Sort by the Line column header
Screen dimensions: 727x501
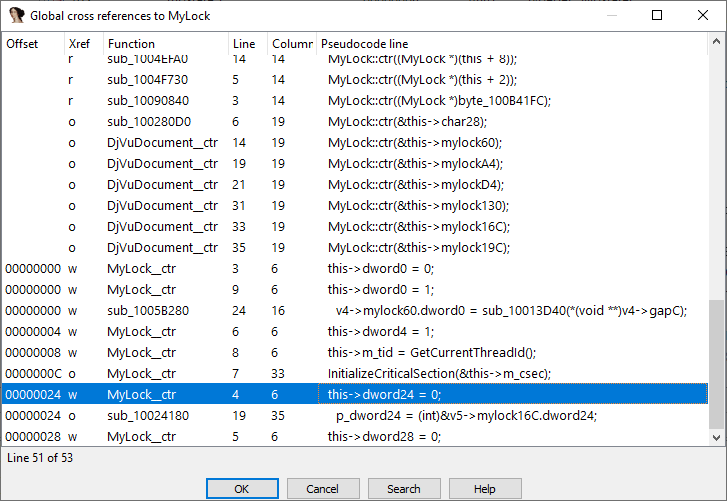248,44
